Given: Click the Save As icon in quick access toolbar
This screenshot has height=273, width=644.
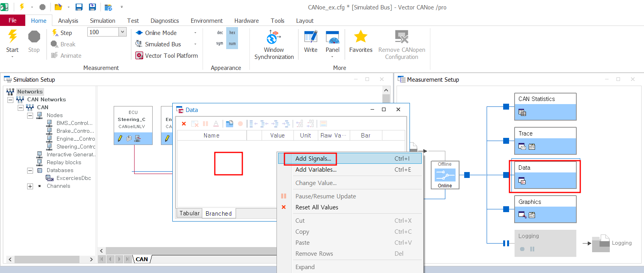Looking at the screenshot, I should 92,7.
